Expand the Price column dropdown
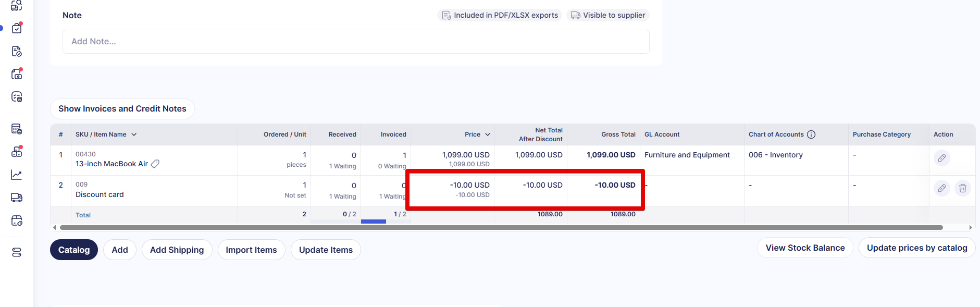 tap(488, 134)
